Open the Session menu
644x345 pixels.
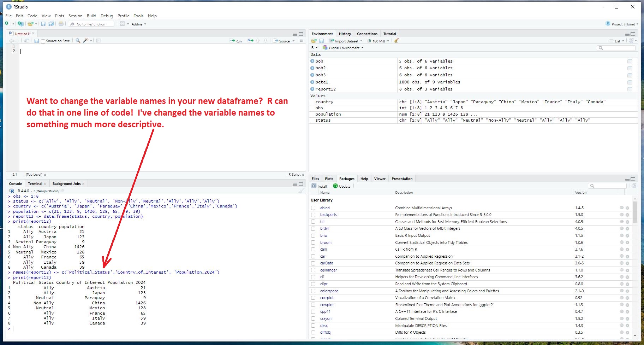click(75, 16)
